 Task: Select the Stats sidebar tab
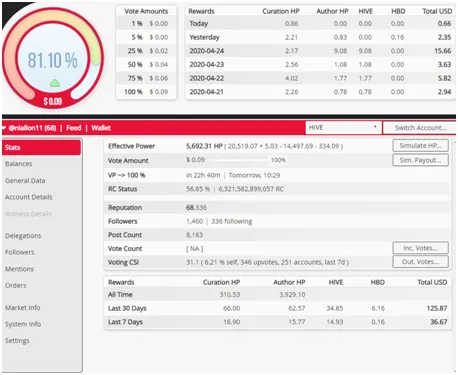41,147
